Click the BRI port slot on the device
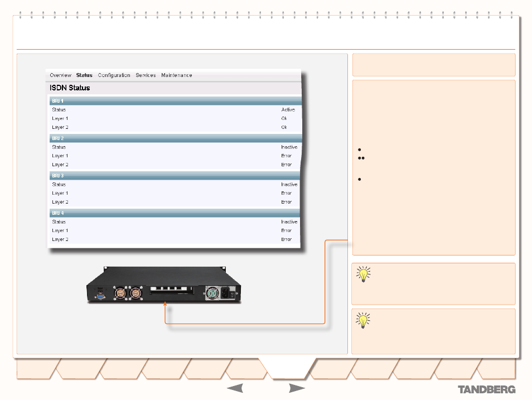The image size is (532, 400). [172, 290]
